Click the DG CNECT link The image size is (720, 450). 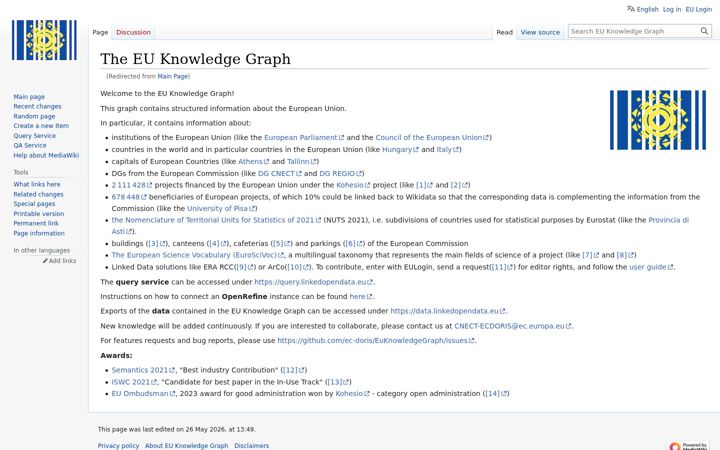tap(279, 173)
